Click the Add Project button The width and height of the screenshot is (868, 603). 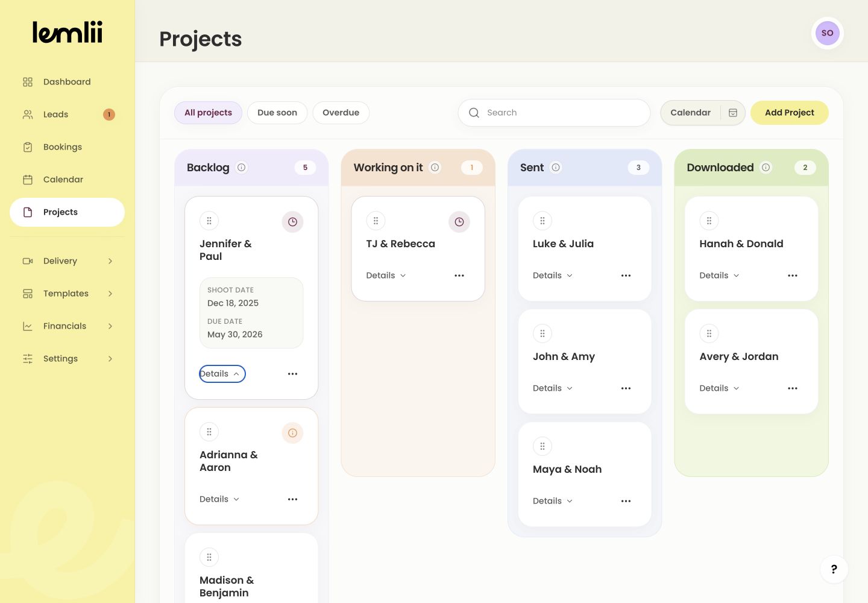point(789,113)
